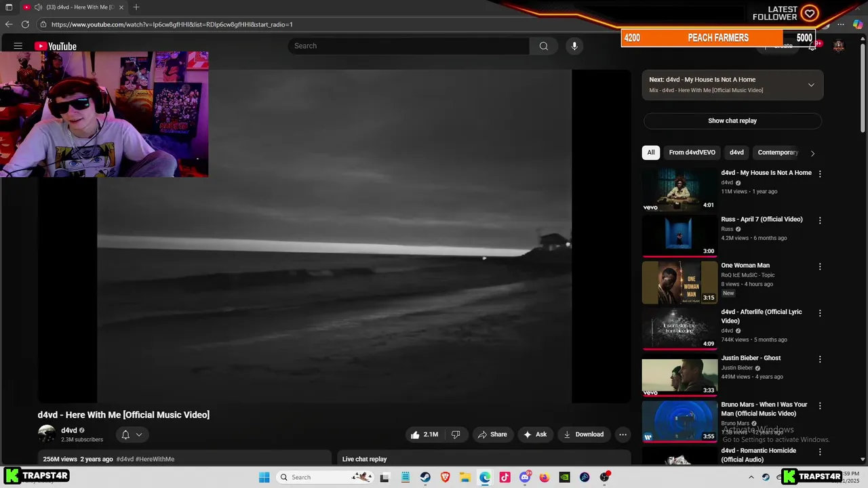Open Discord from the taskbar
This screenshot has width=868, height=488.
(525, 477)
